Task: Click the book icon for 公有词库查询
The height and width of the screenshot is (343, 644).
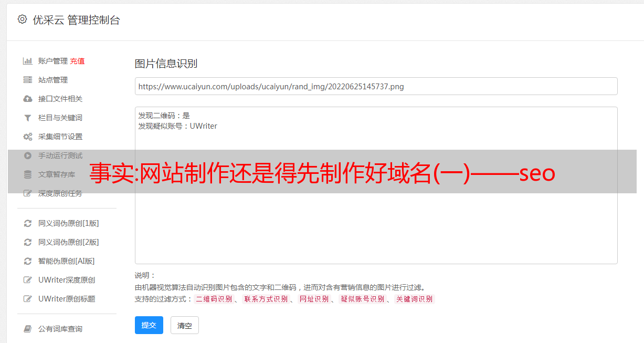Action: pos(28,329)
